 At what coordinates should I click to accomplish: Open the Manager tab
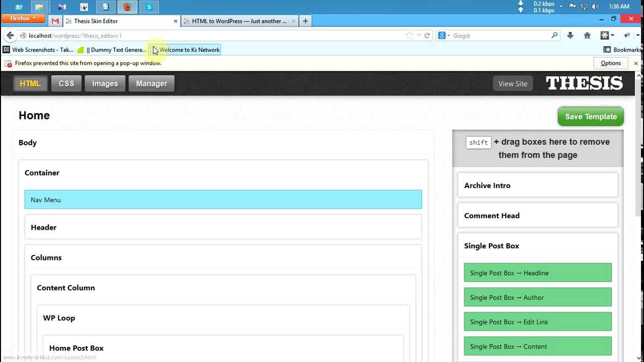point(151,83)
